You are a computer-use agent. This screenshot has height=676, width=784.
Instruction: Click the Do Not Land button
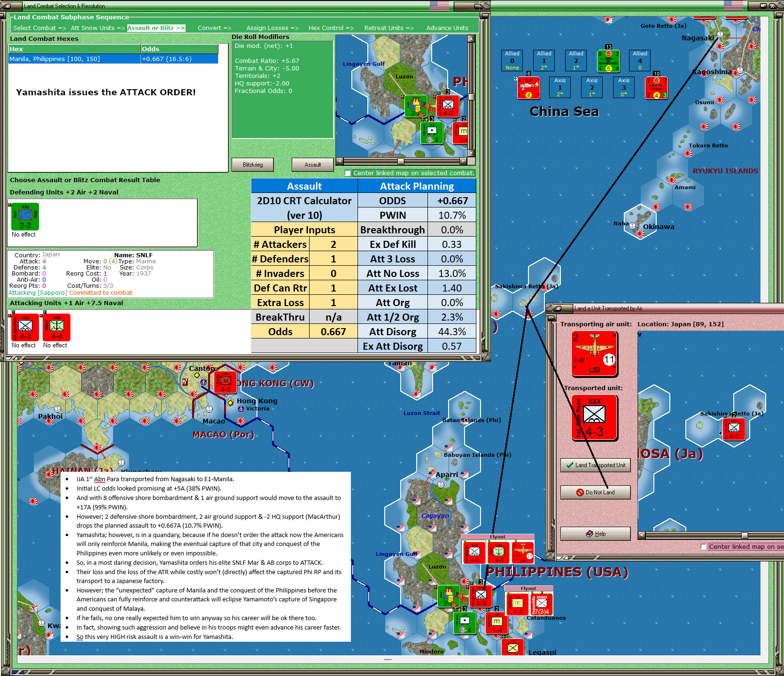(596, 492)
